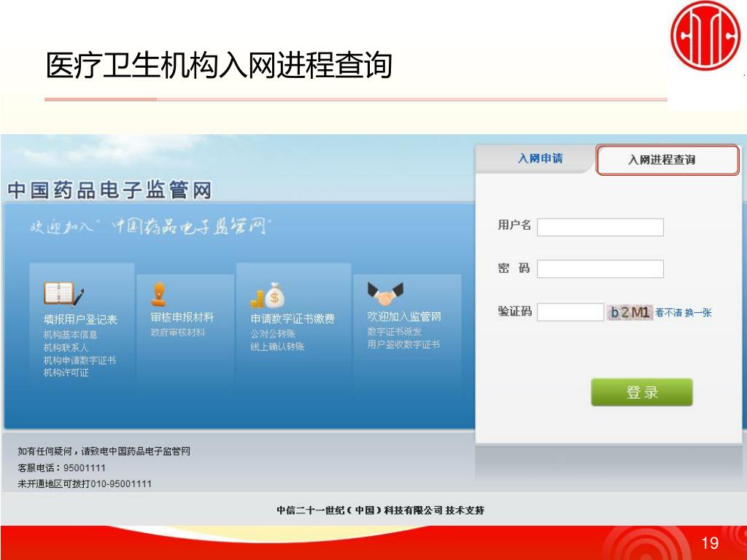Click 政府审核材料 text

pos(178,332)
